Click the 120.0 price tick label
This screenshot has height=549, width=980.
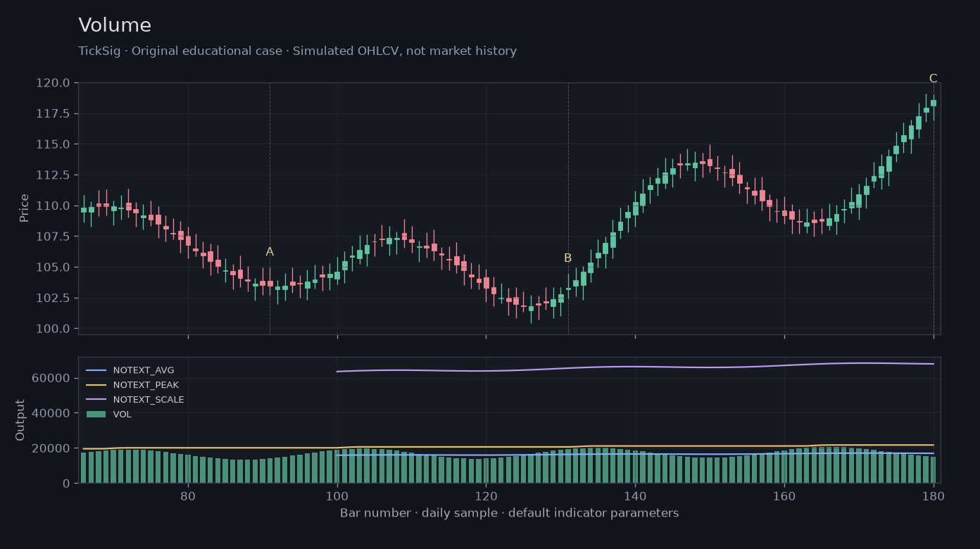click(53, 83)
